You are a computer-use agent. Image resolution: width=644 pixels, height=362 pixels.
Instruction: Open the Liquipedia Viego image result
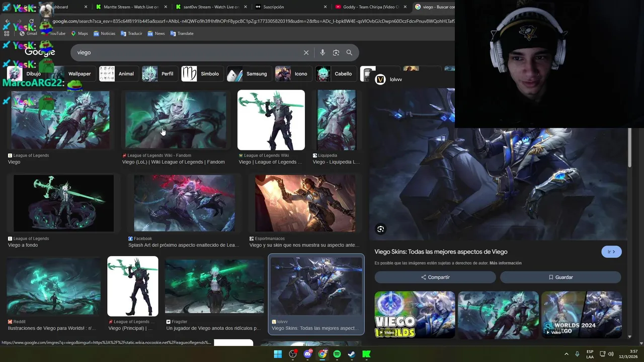pyautogui.click(x=337, y=120)
